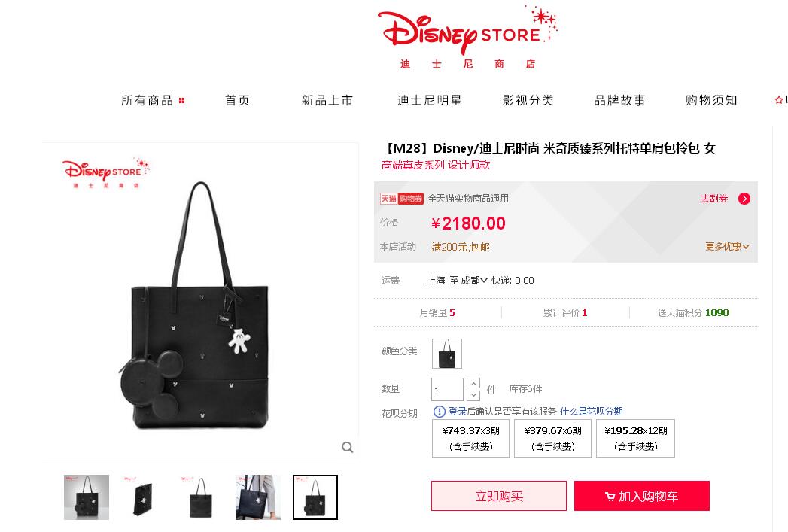Select the black bag color swatch
788x532 pixels.
(x=447, y=354)
